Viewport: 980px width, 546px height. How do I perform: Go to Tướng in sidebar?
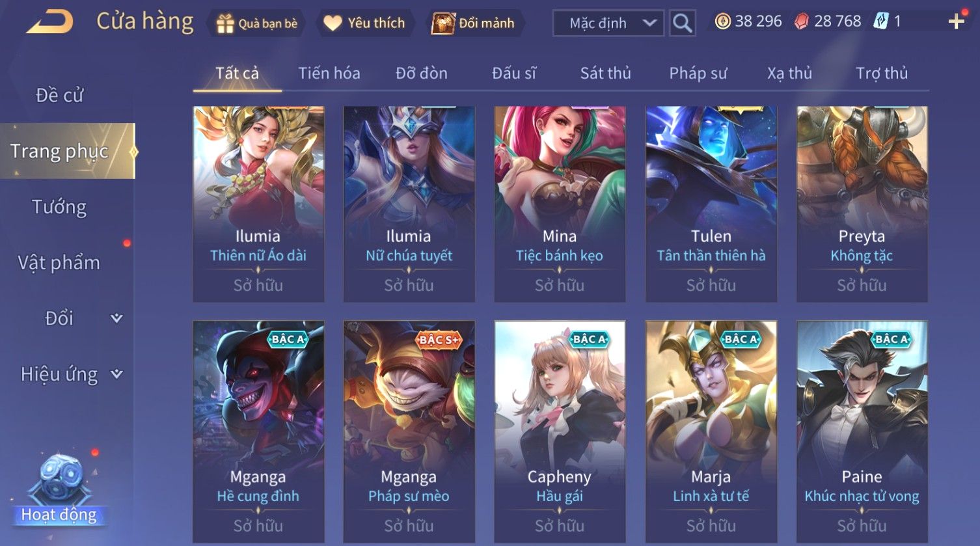click(x=59, y=207)
